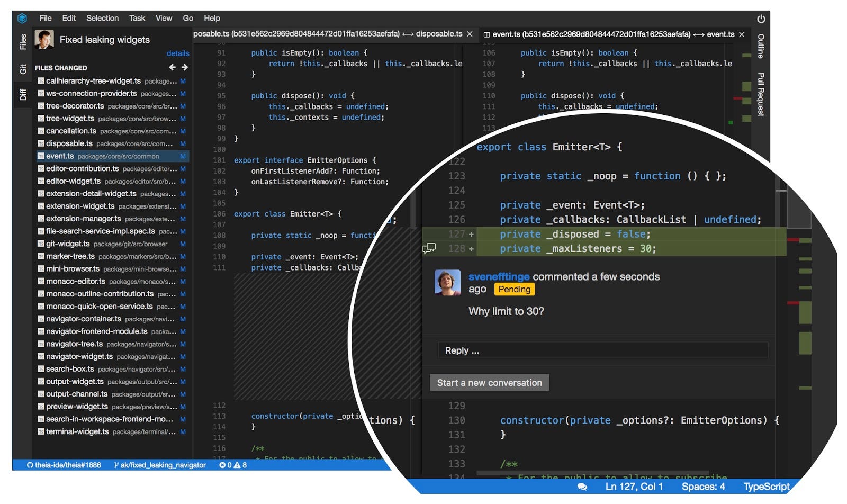The image size is (847, 504).
Task: Select TypeScript language mode in status bar
Action: [x=766, y=487]
